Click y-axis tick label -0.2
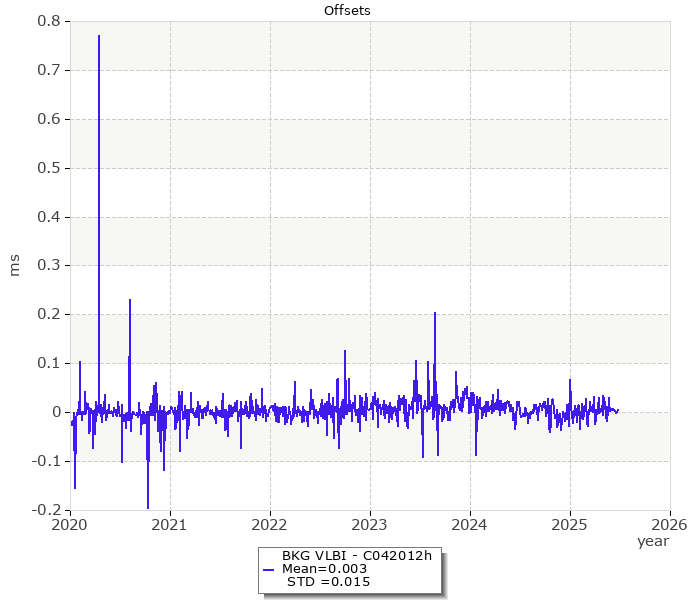Screen dimensions: 700x600 (x=46, y=510)
